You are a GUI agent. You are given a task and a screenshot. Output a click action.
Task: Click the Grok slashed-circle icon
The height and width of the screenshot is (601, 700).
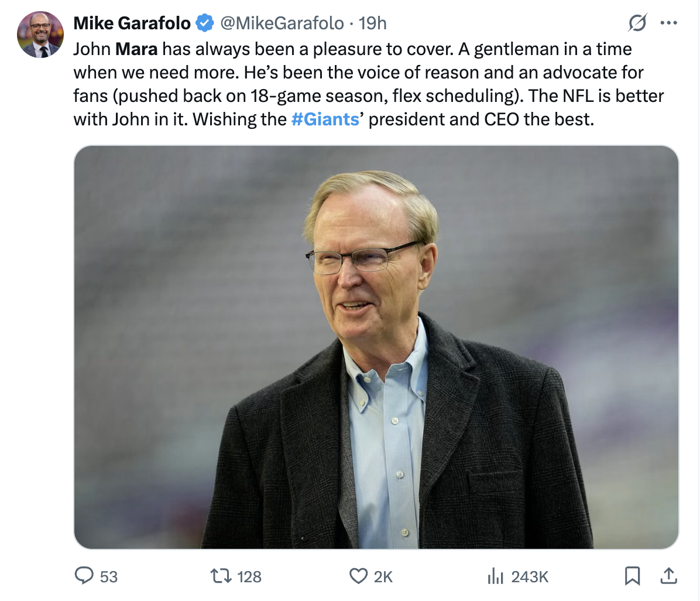click(637, 23)
